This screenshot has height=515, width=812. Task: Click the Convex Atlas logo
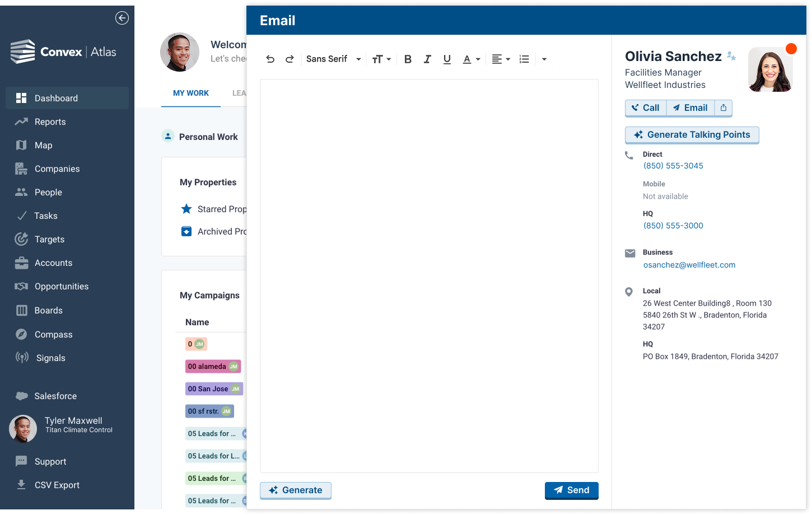[63, 52]
